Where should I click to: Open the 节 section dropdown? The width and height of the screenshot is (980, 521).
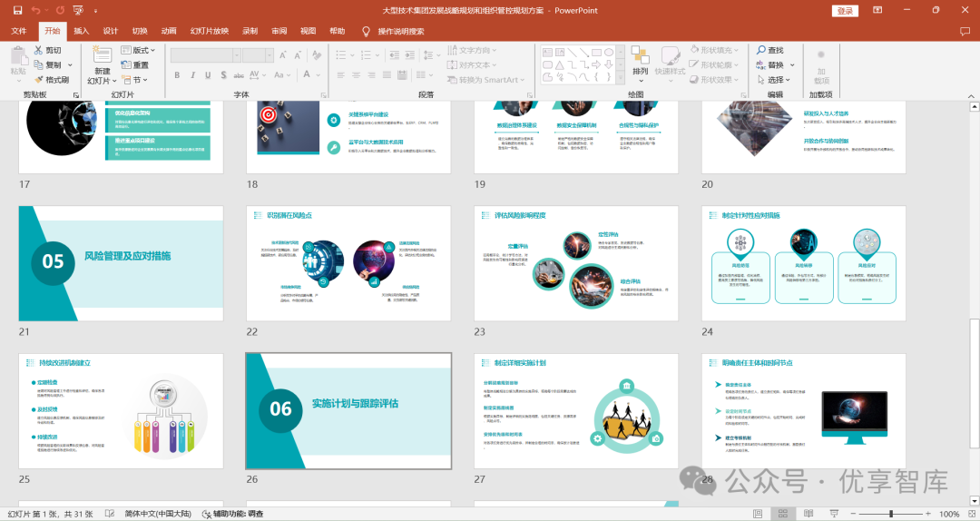coord(135,80)
